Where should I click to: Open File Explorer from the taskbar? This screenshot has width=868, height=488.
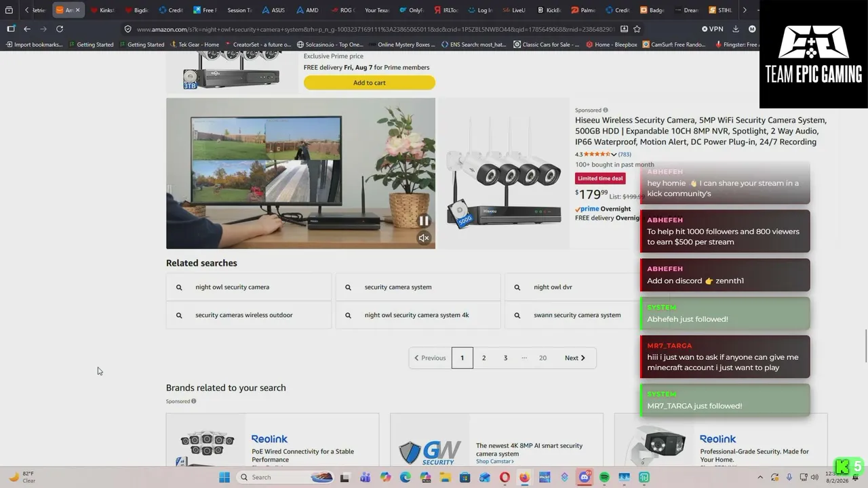click(x=445, y=477)
